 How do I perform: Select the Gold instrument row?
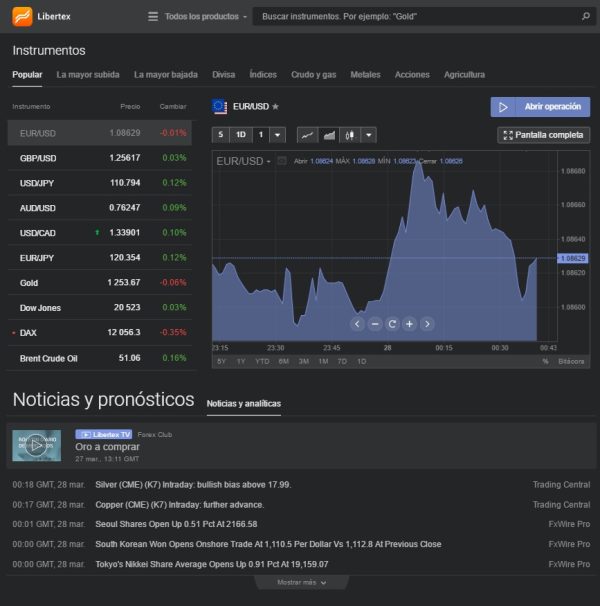pyautogui.click(x=100, y=283)
